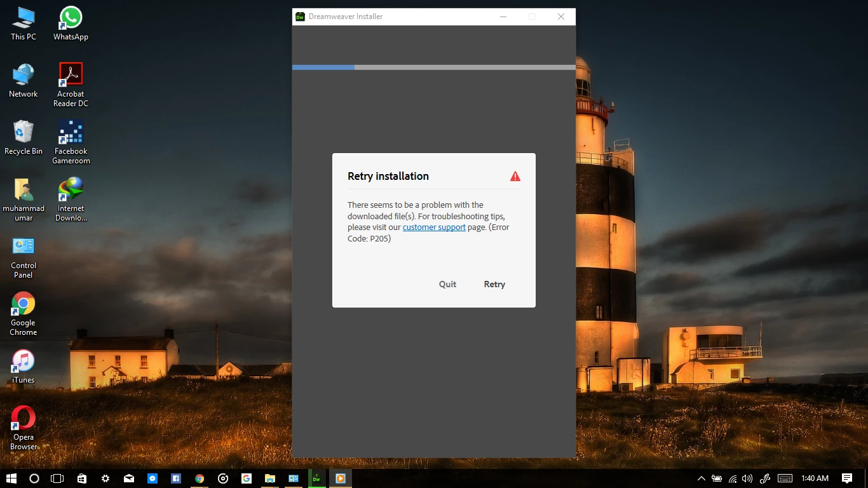Close the Dreamweaver Installer window
This screenshot has height=488, width=868.
[561, 17]
